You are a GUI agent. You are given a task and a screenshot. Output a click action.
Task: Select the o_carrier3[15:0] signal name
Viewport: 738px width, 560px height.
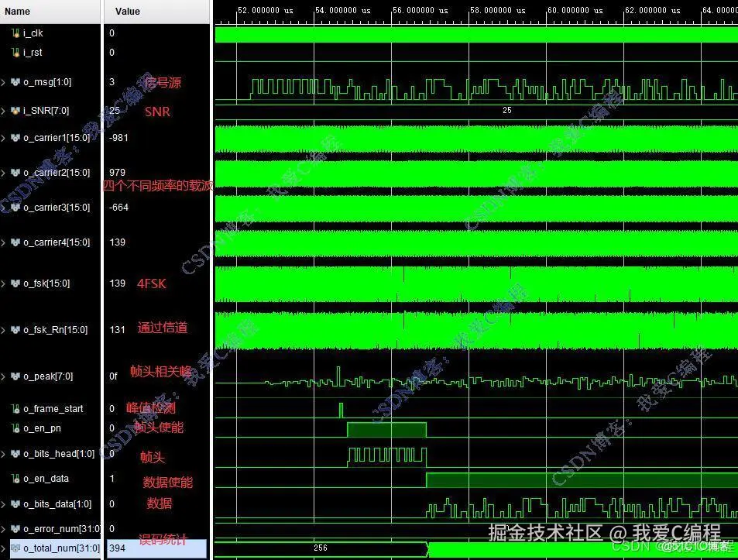[57, 208]
